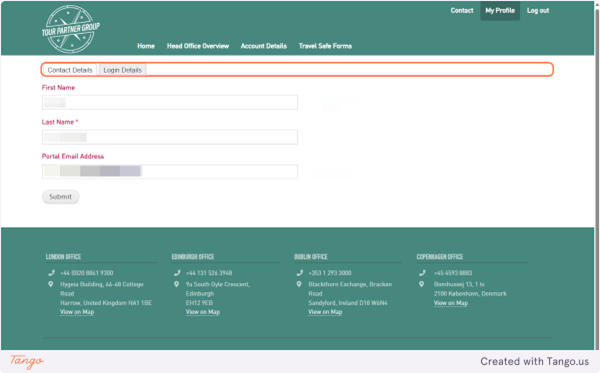Click the Dublin office phone icon
The image size is (600, 373).
[x=300, y=273]
